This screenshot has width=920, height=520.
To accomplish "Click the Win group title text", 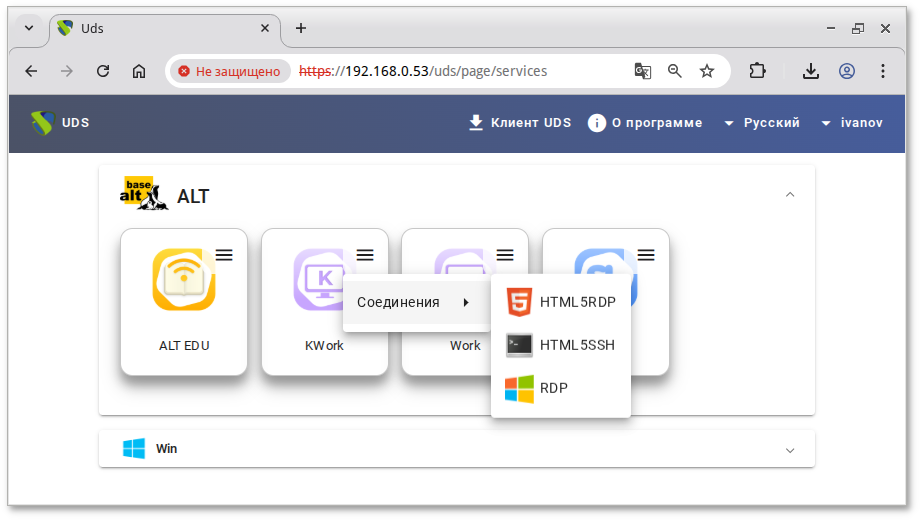I will [x=166, y=448].
